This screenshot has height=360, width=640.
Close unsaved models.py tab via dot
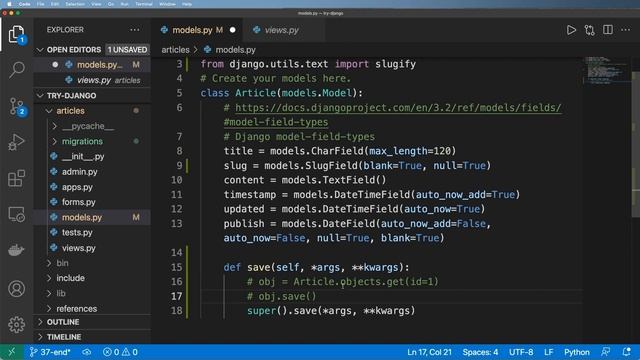click(233, 30)
